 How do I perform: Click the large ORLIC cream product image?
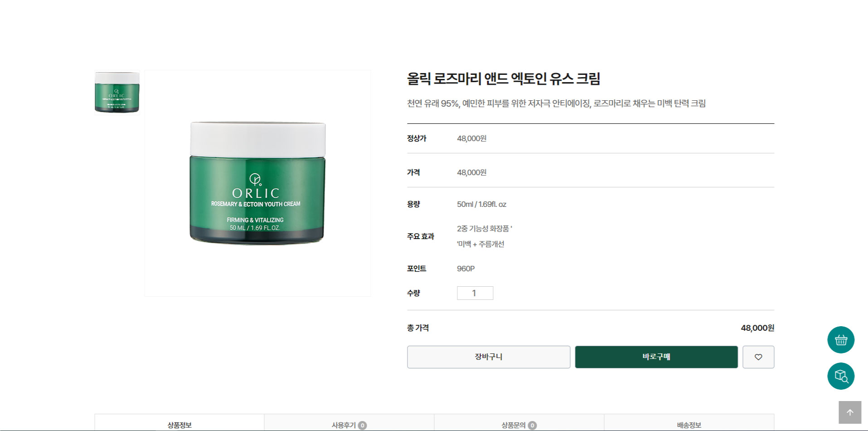(x=257, y=183)
